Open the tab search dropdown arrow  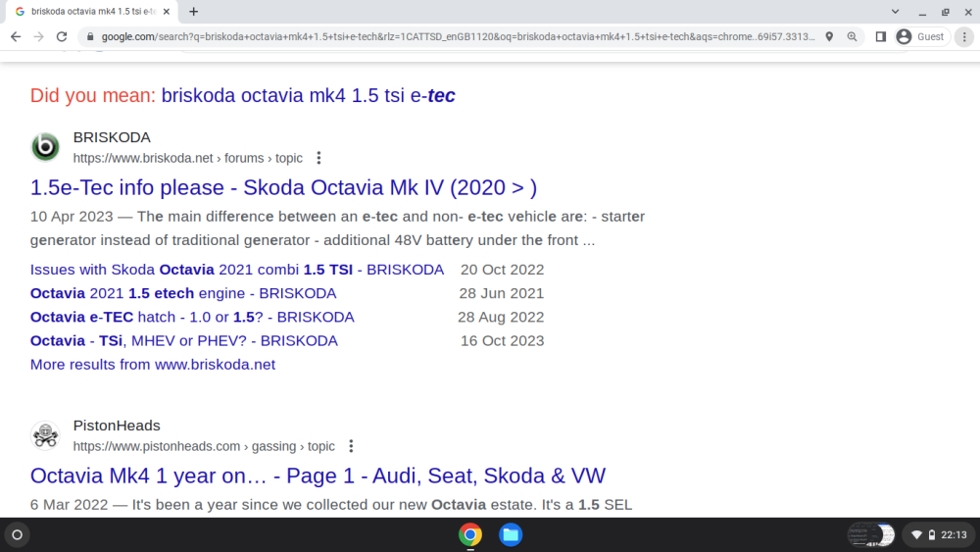click(895, 11)
